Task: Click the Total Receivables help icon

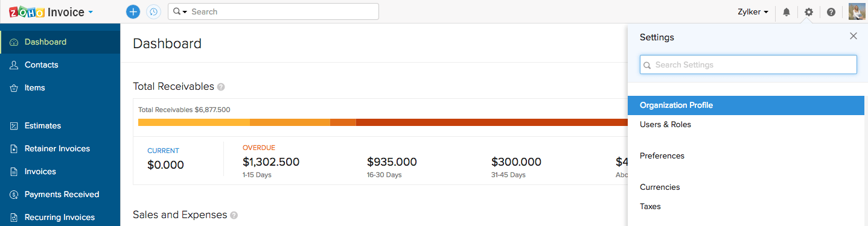Action: 221,87
